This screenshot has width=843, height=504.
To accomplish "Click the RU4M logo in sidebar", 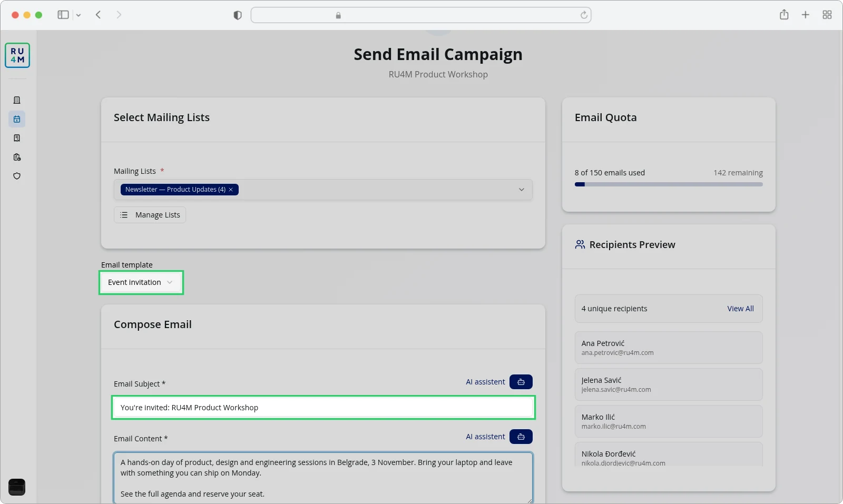I will (x=17, y=55).
